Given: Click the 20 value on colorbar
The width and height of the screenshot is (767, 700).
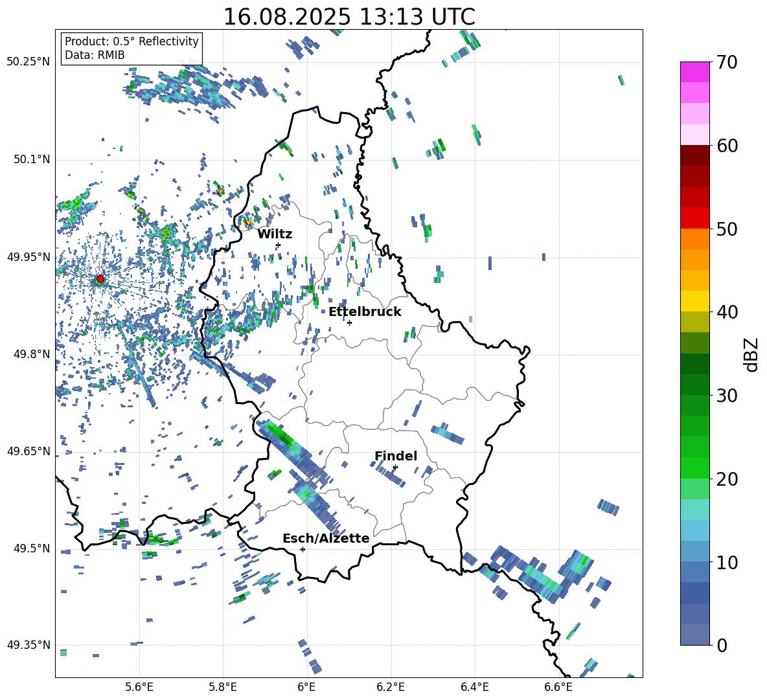Looking at the screenshot, I should pos(727,479).
